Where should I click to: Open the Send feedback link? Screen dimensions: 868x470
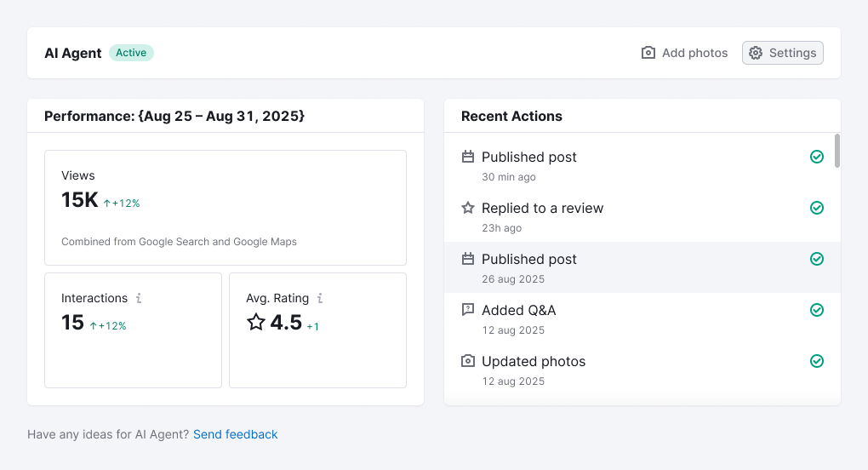235,434
